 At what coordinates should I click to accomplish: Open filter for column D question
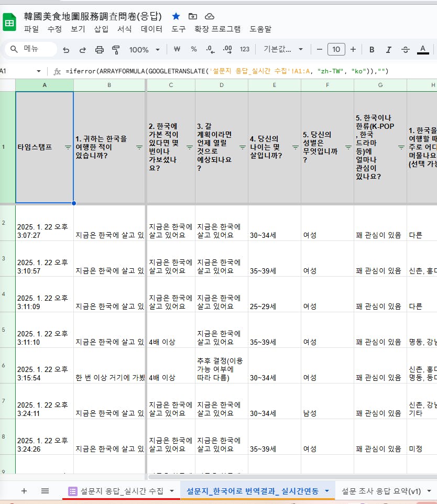click(243, 147)
